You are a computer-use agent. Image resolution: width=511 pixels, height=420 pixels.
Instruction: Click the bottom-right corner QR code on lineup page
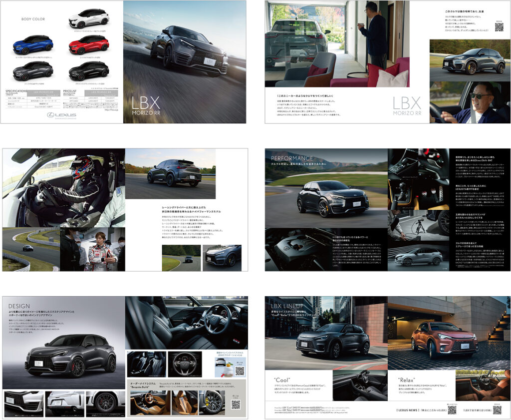(x=497, y=410)
